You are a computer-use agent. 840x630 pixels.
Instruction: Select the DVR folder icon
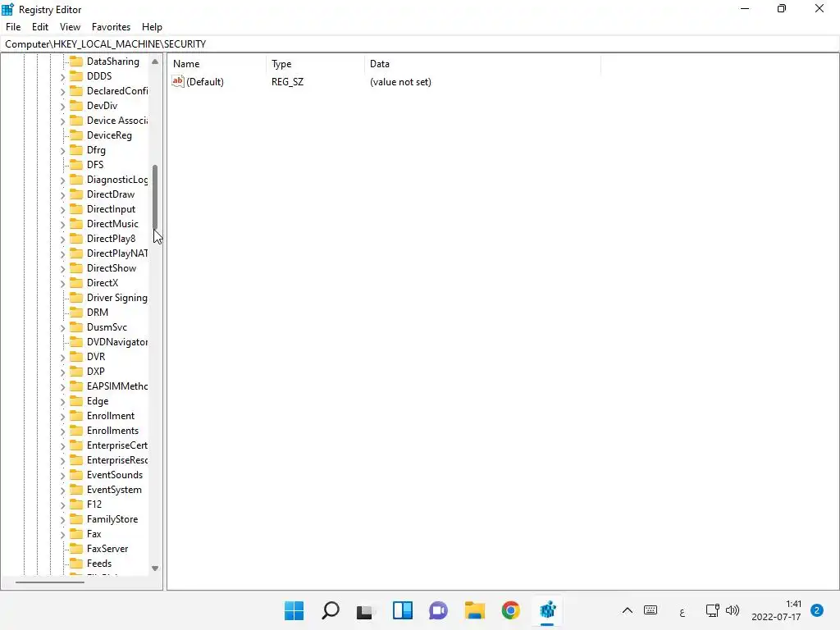(x=76, y=356)
